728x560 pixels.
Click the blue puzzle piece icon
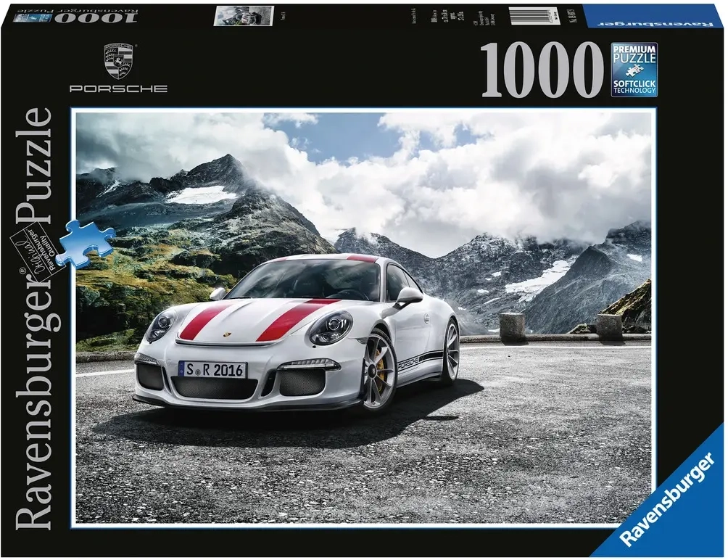[87, 245]
